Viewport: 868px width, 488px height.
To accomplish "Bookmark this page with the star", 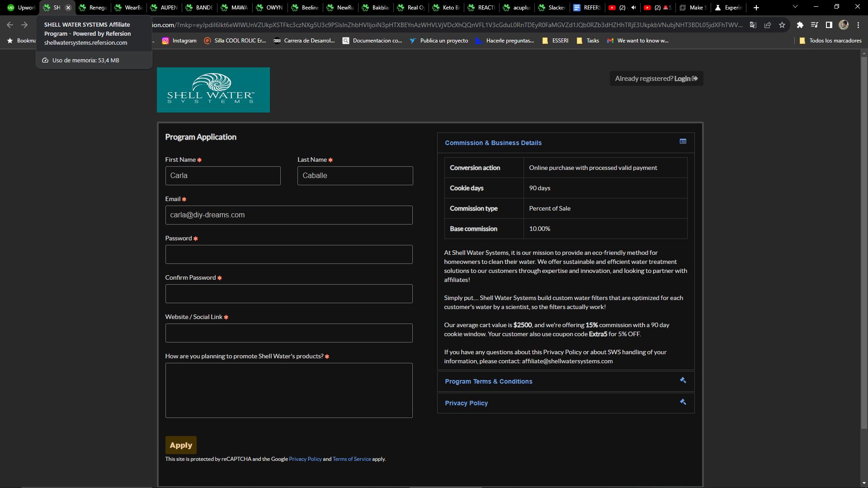I will pos(782,25).
